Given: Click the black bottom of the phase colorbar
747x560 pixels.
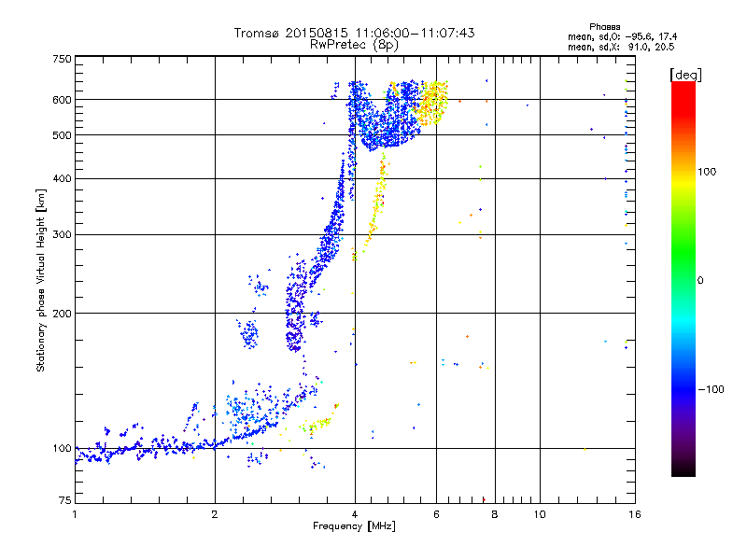Looking at the screenshot, I should pyautogui.click(x=684, y=470).
